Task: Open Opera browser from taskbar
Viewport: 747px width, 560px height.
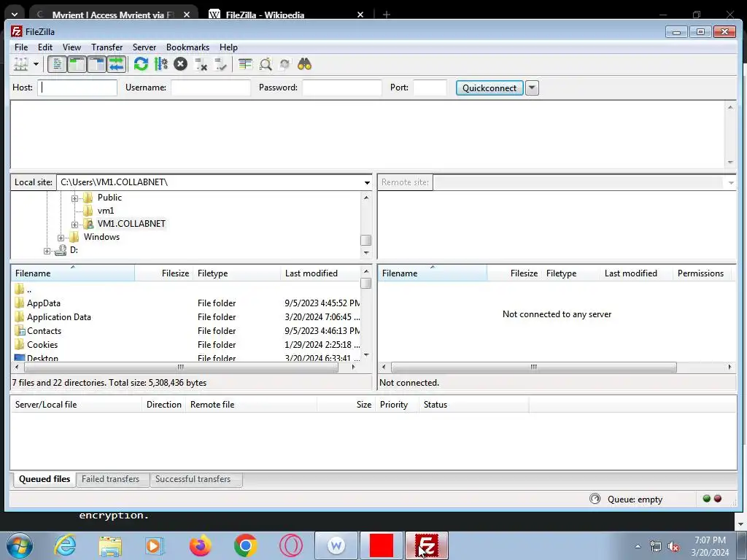Action: 290,545
